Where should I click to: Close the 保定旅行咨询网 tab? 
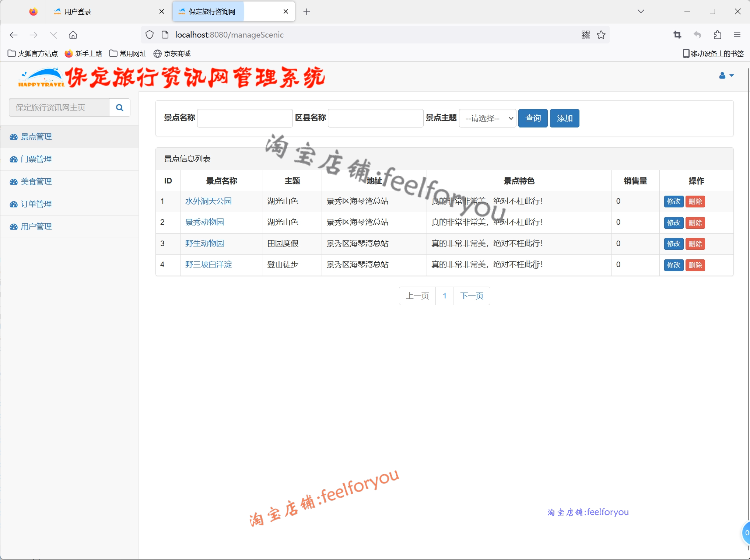286,12
